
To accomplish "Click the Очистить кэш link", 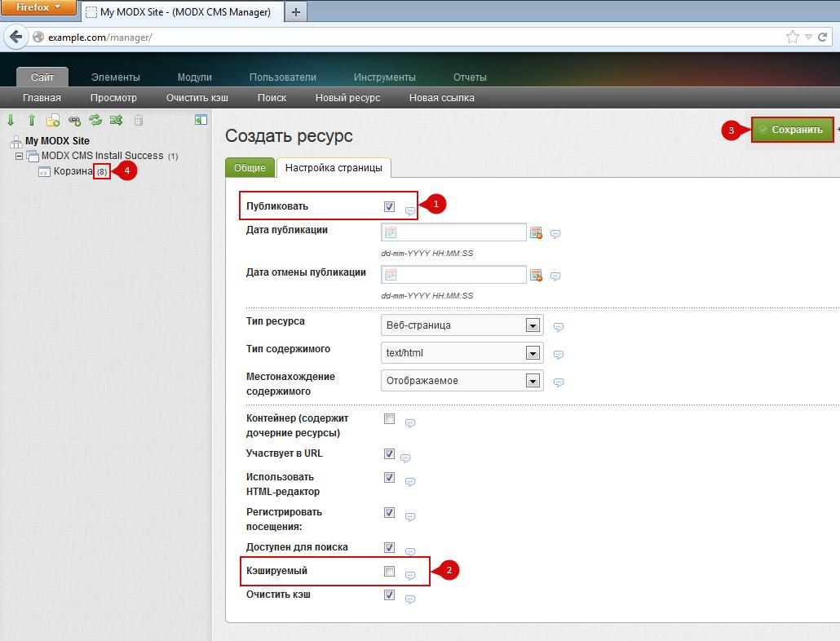I will pos(197,97).
